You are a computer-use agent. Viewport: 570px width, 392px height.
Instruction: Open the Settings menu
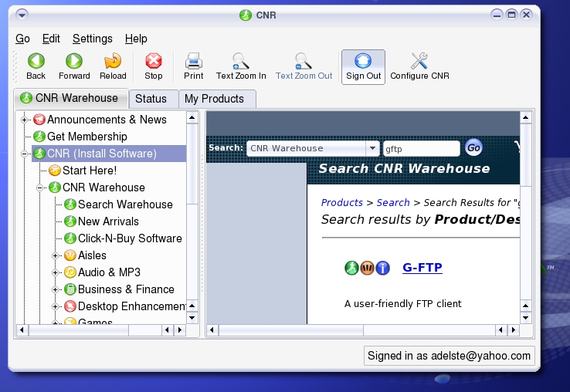[x=93, y=39]
